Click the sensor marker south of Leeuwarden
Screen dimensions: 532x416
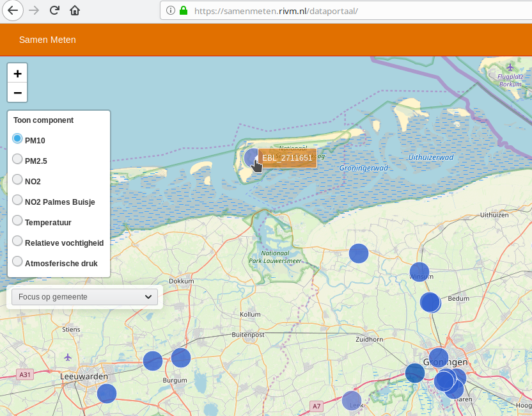(x=107, y=393)
